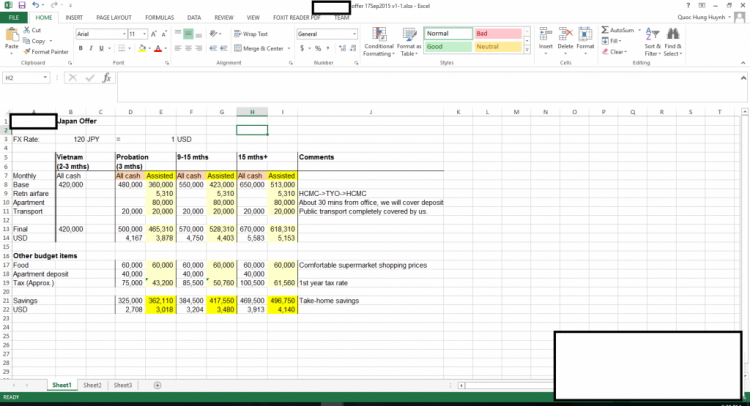
Task: Switch to the VIEW tab
Action: pyautogui.click(x=253, y=18)
